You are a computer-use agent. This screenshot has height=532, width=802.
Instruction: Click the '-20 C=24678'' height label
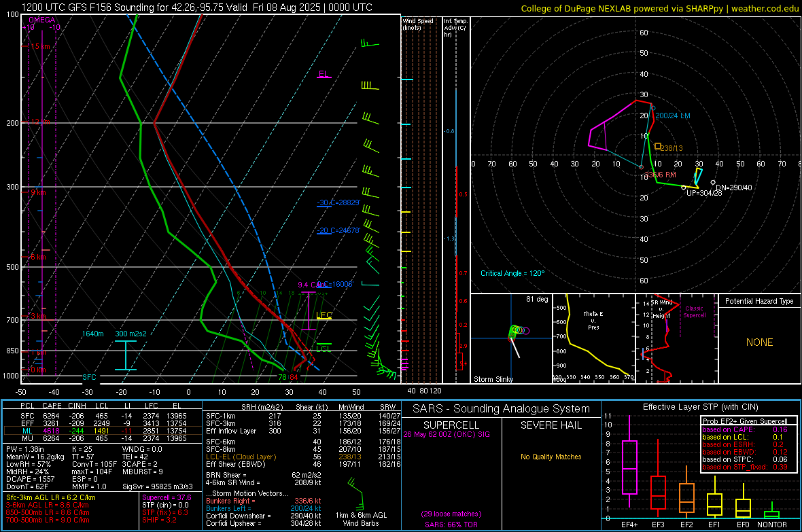click(x=338, y=231)
